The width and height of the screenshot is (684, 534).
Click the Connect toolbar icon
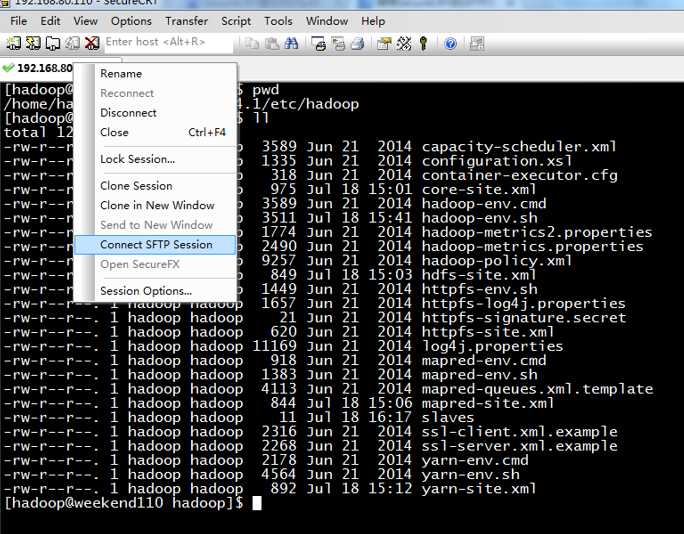coord(13,43)
